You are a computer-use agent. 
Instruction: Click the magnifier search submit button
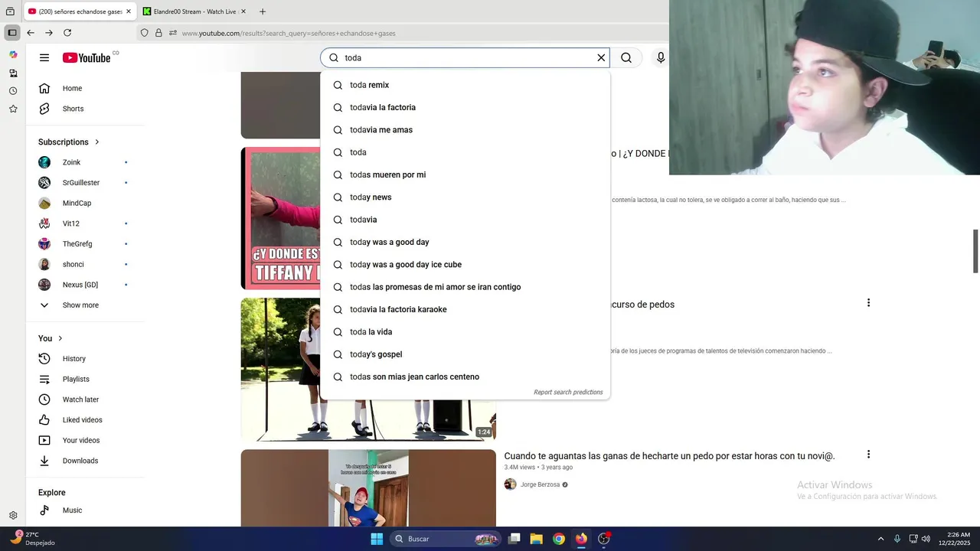pyautogui.click(x=626, y=57)
